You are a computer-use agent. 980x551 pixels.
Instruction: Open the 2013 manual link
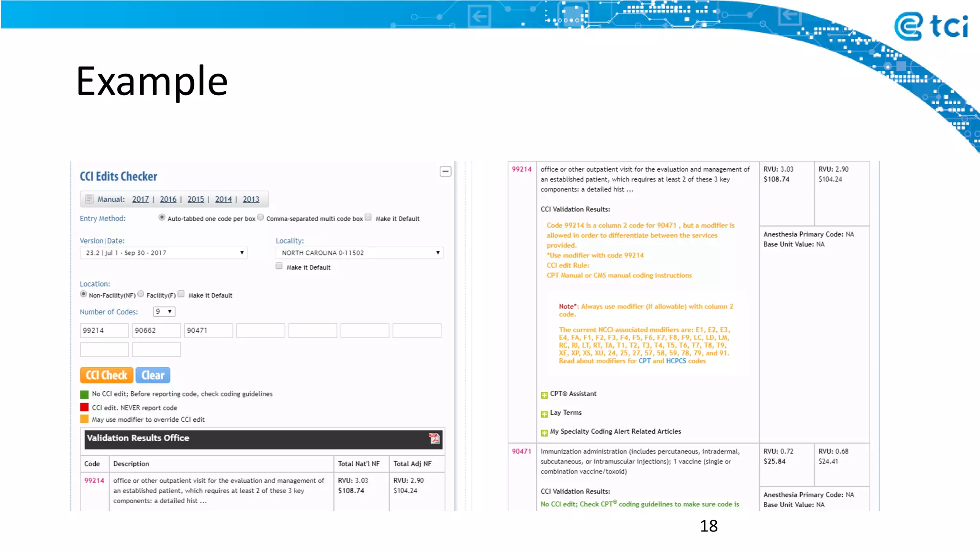[251, 199]
